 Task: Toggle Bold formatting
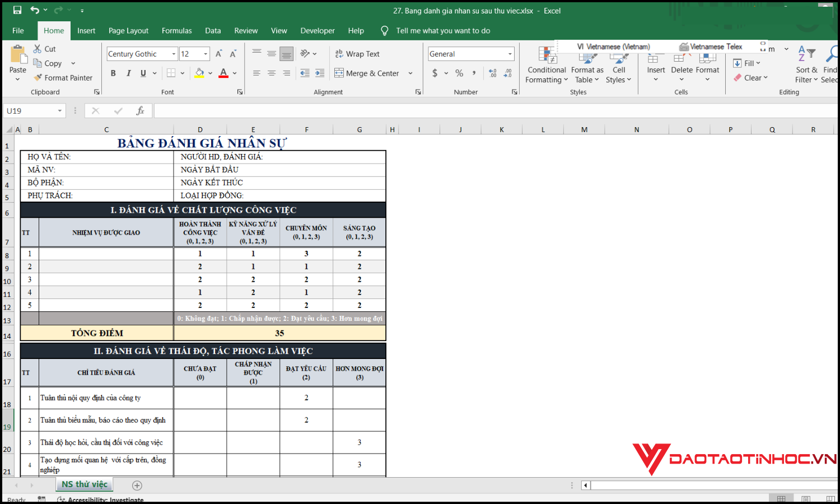point(113,73)
